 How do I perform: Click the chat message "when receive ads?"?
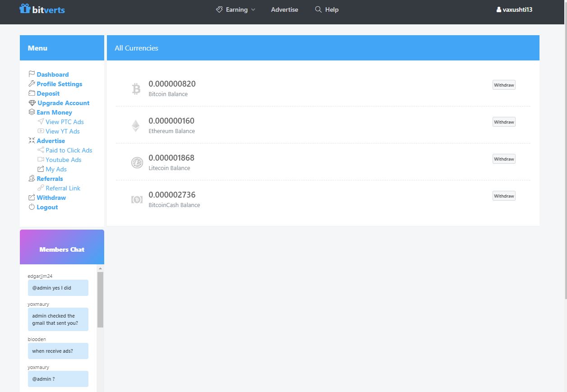pos(58,351)
